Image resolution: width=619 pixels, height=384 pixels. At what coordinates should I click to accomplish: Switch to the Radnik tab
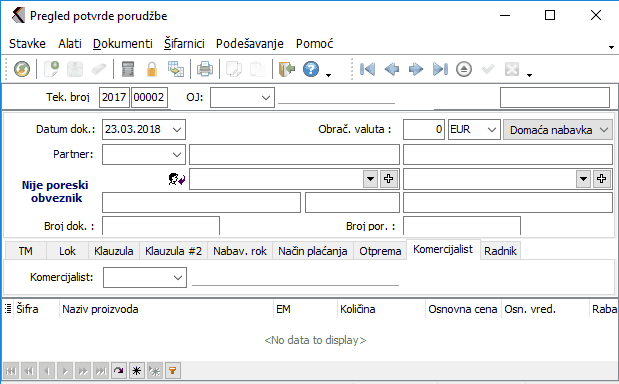click(x=501, y=251)
